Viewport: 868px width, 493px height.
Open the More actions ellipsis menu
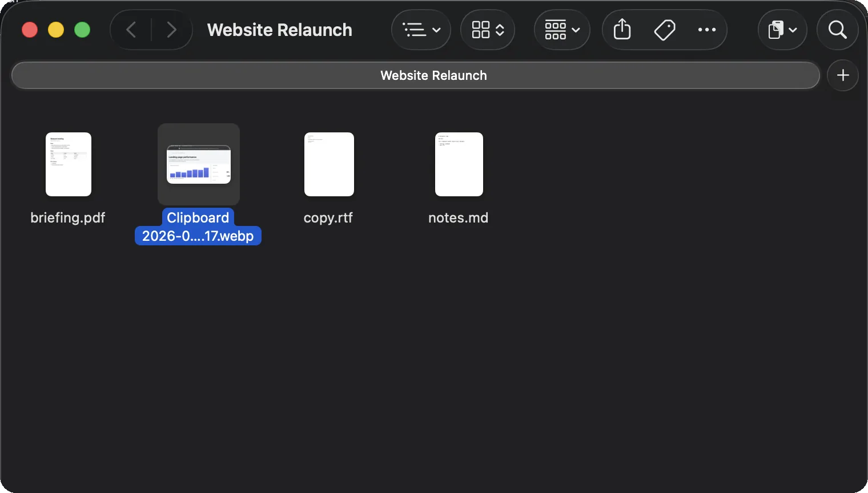pyautogui.click(x=707, y=30)
